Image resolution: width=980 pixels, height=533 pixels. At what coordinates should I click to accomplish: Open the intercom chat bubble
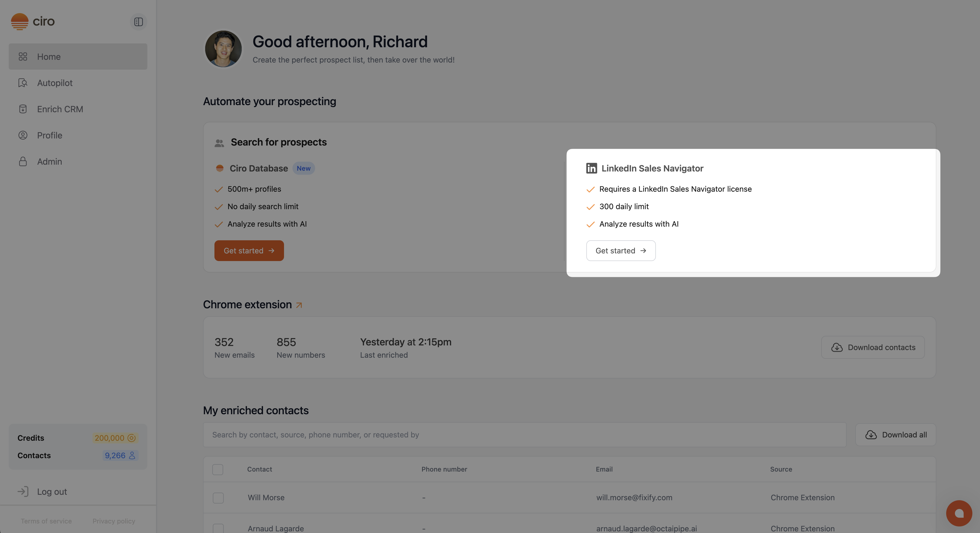[959, 513]
